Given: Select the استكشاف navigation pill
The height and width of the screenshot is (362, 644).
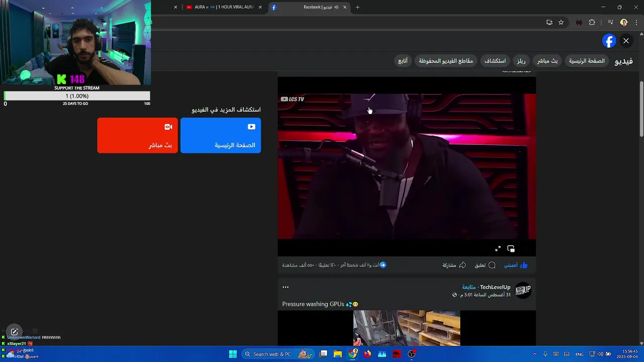Looking at the screenshot, I should pyautogui.click(x=495, y=61).
